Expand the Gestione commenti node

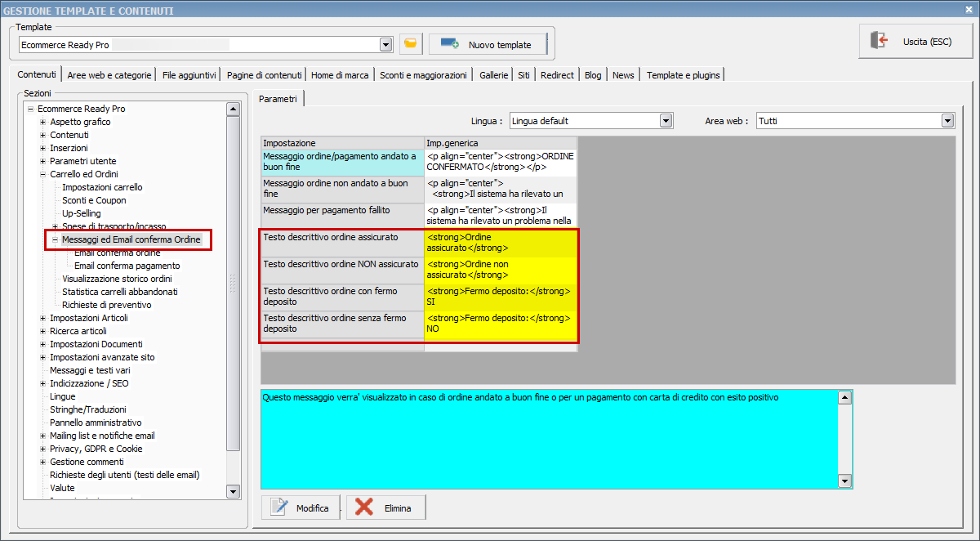click(x=42, y=462)
